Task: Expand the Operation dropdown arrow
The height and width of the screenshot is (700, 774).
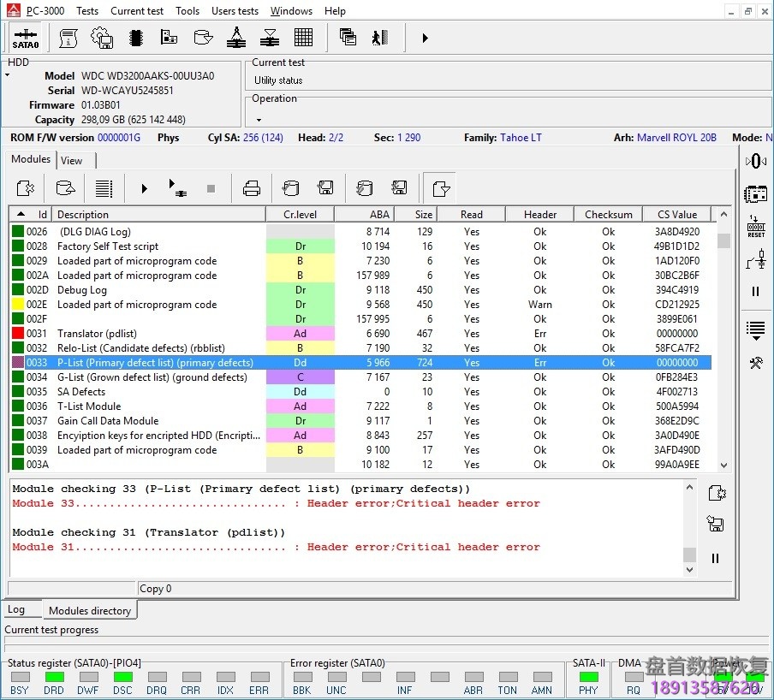Action: point(258,118)
